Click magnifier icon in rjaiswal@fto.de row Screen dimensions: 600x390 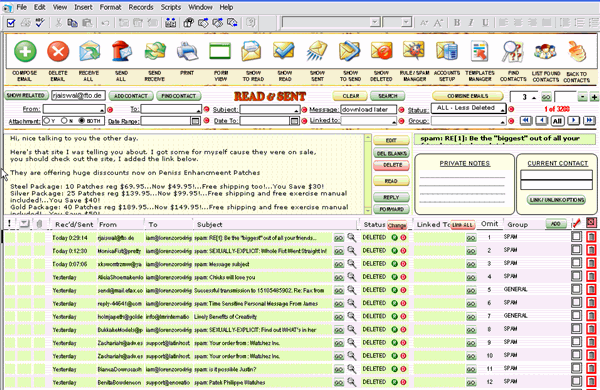point(351,238)
